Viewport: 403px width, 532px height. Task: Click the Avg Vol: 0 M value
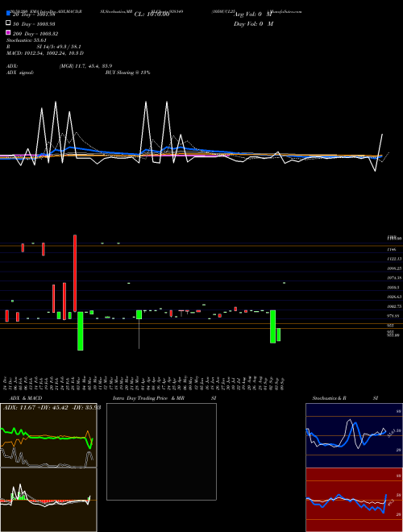click(253, 15)
